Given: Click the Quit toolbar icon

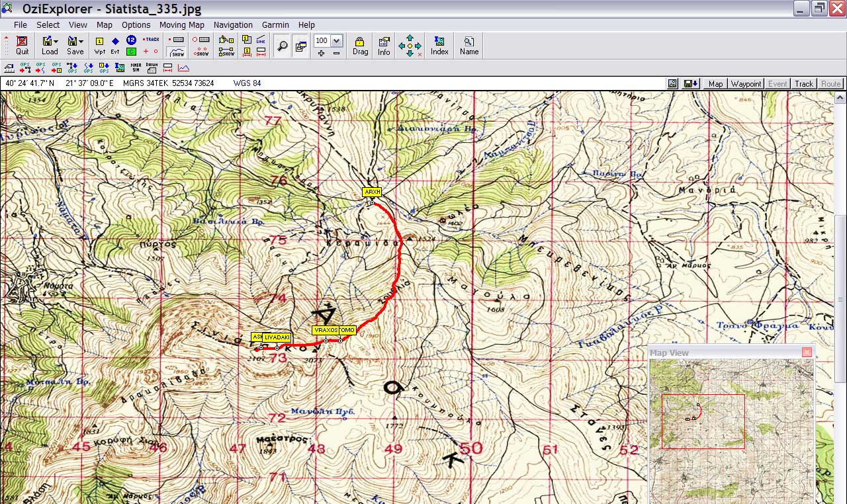Looking at the screenshot, I should tap(22, 45).
